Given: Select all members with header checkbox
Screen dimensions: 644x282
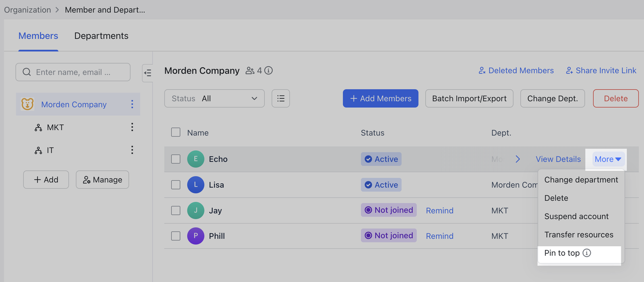Looking at the screenshot, I should pos(176,132).
